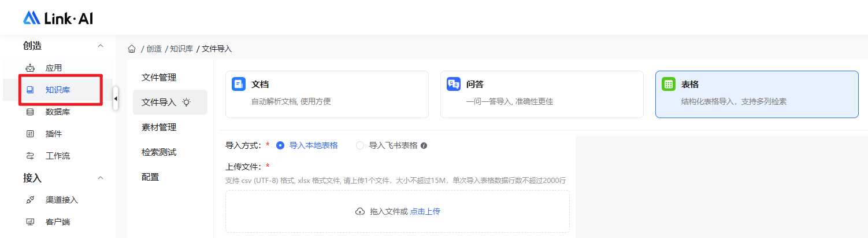Viewport: 868px width, 238px height.
Task: Click the blue 文档 document icon
Action: coord(239,84)
